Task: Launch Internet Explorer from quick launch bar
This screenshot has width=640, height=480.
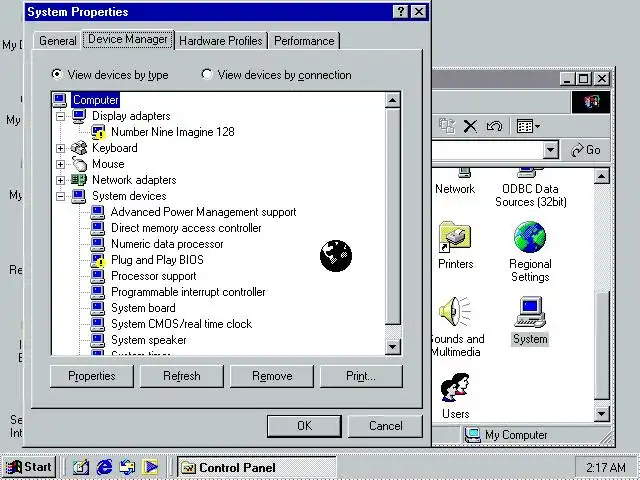Action: (104, 467)
